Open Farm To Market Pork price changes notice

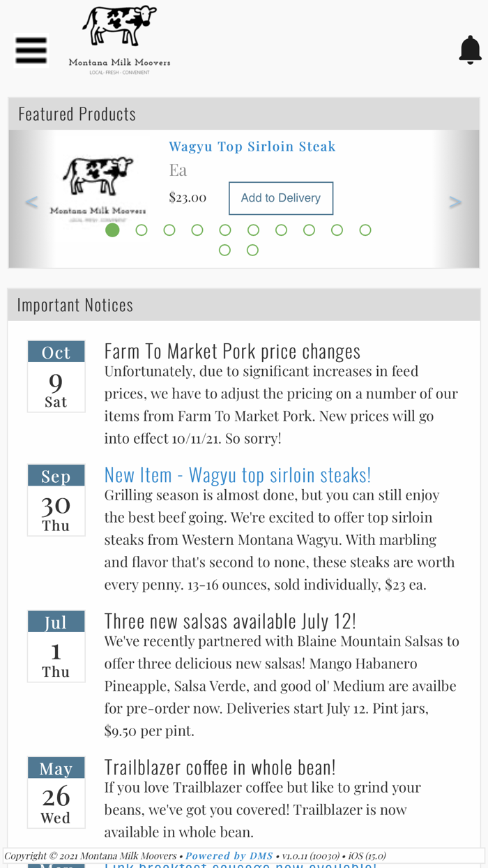(232, 350)
